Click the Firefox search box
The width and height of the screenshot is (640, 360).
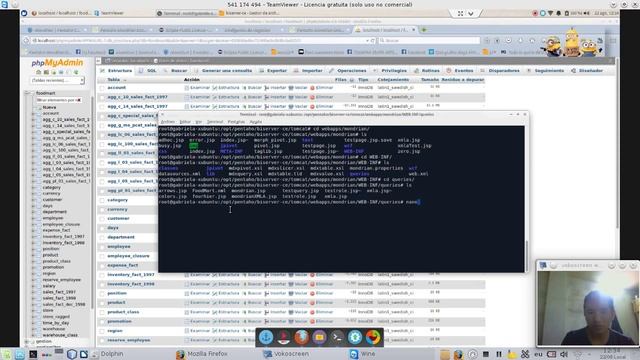coord(429,41)
